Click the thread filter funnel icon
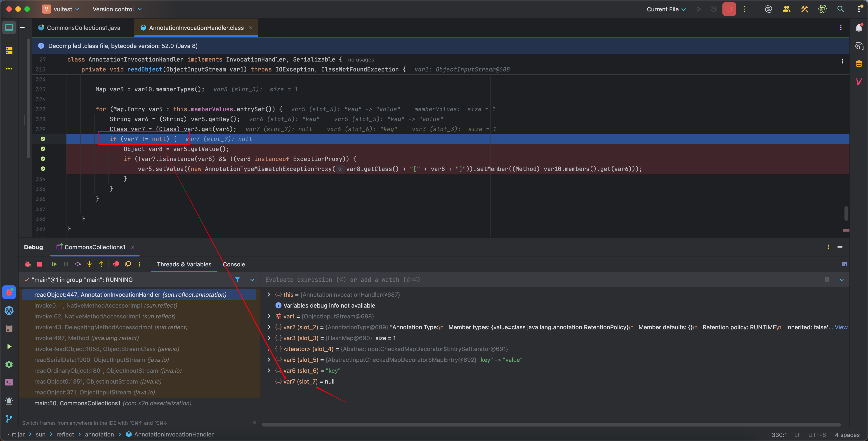Viewport: 868px width, 441px height. point(238,280)
